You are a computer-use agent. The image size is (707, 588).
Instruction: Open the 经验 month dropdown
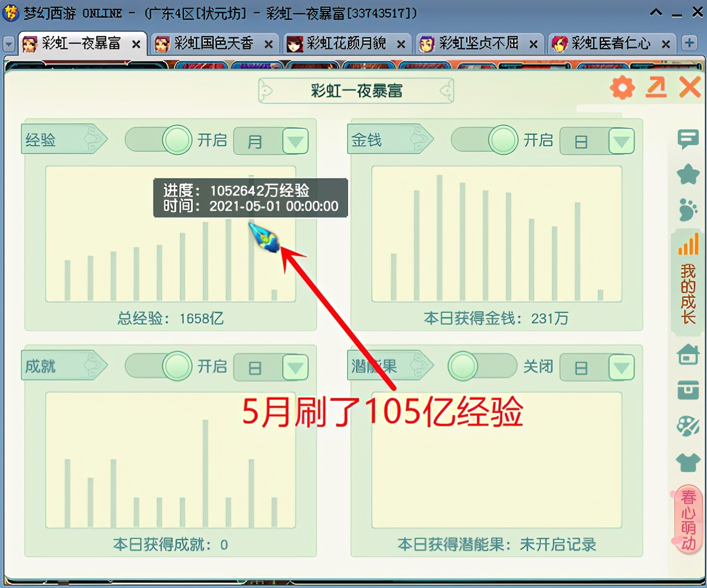point(295,141)
